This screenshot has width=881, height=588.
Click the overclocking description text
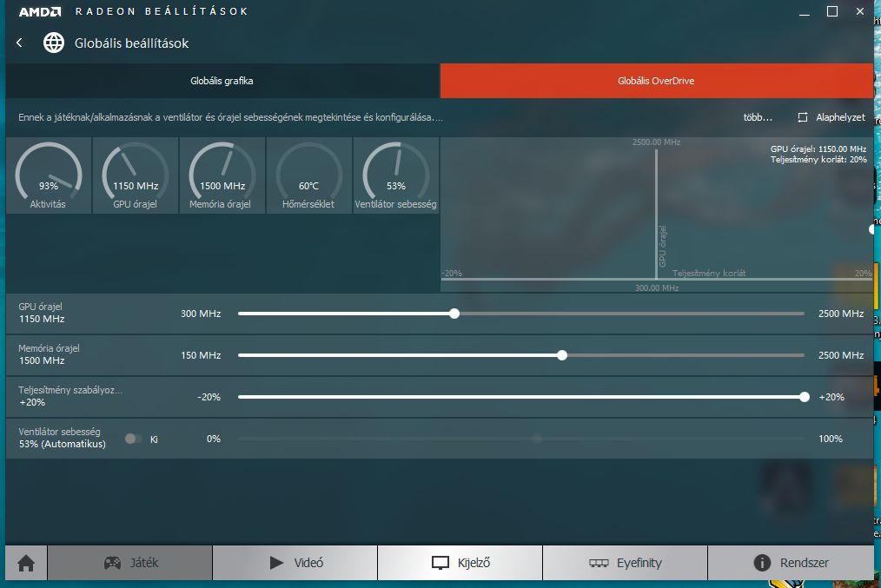click(x=230, y=117)
